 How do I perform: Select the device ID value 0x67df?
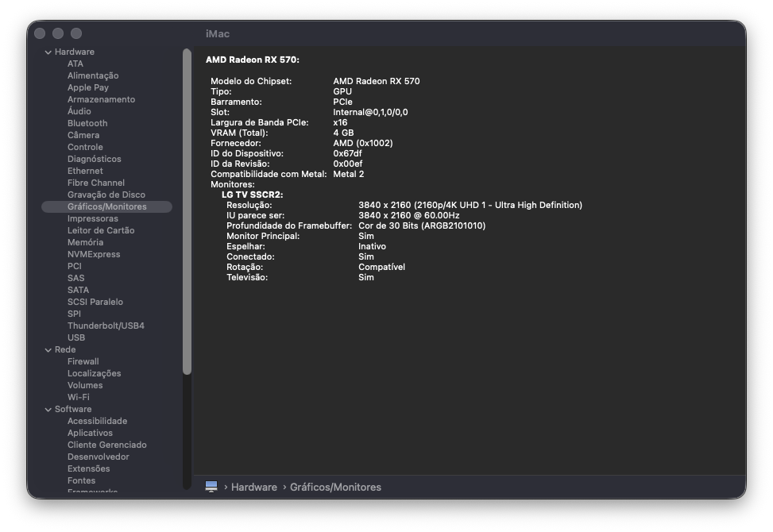click(x=347, y=153)
